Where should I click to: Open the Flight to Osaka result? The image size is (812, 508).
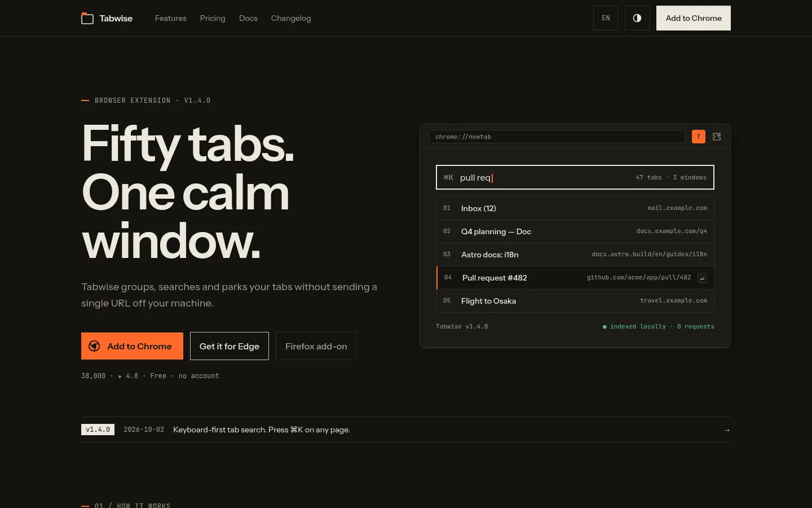click(575, 301)
